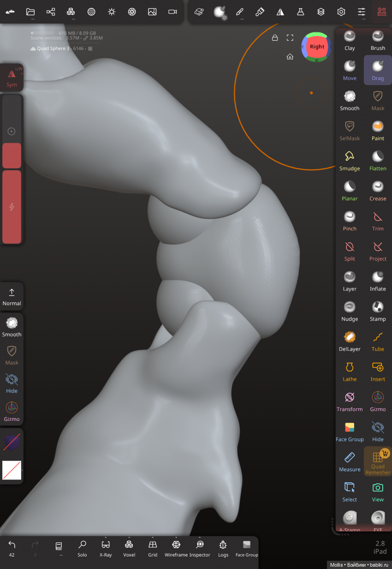Image resolution: width=392 pixels, height=569 pixels.
Task: Toggle the Grid display
Action: 153,548
